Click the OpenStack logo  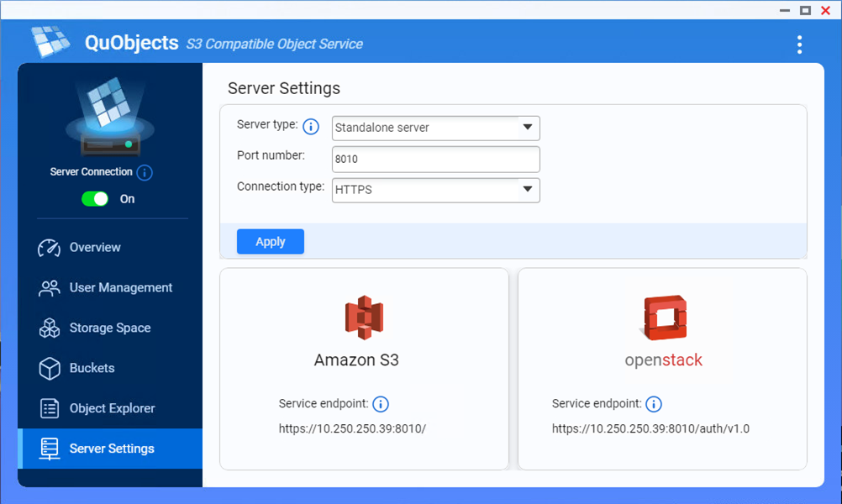(665, 318)
